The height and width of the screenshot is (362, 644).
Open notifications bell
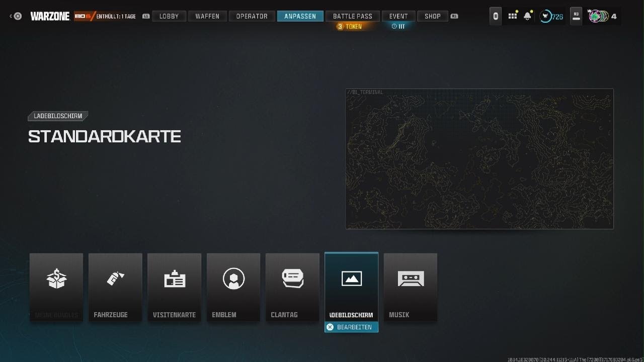point(527,16)
